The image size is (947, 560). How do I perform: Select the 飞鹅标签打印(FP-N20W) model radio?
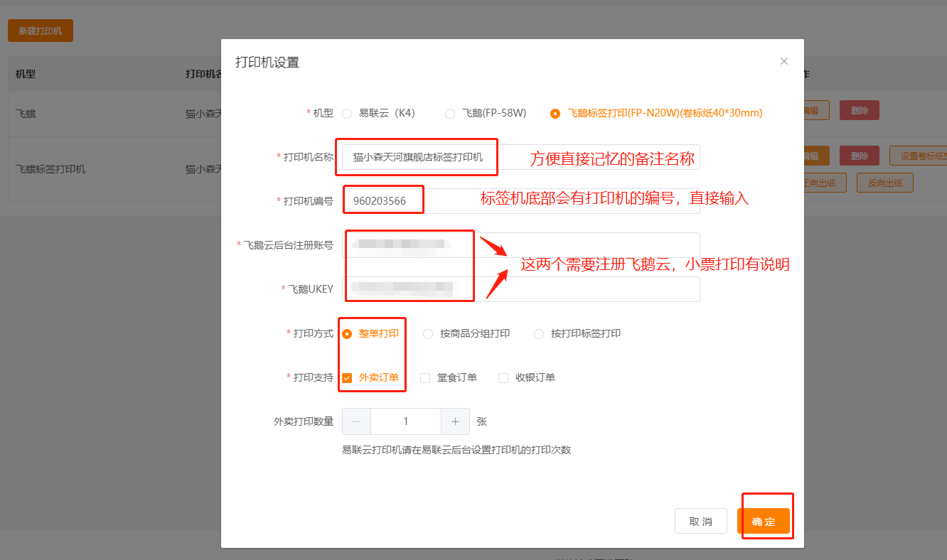[x=555, y=113]
